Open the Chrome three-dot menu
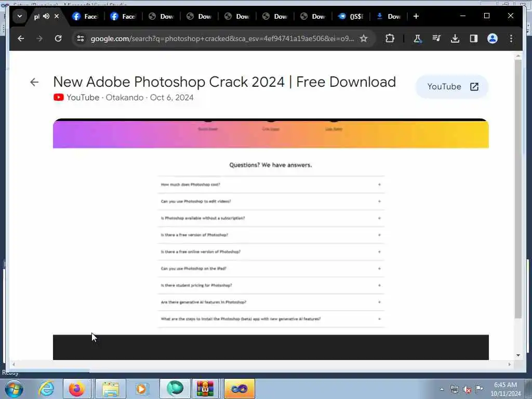Viewport: 532px width, 399px height. pos(511,38)
